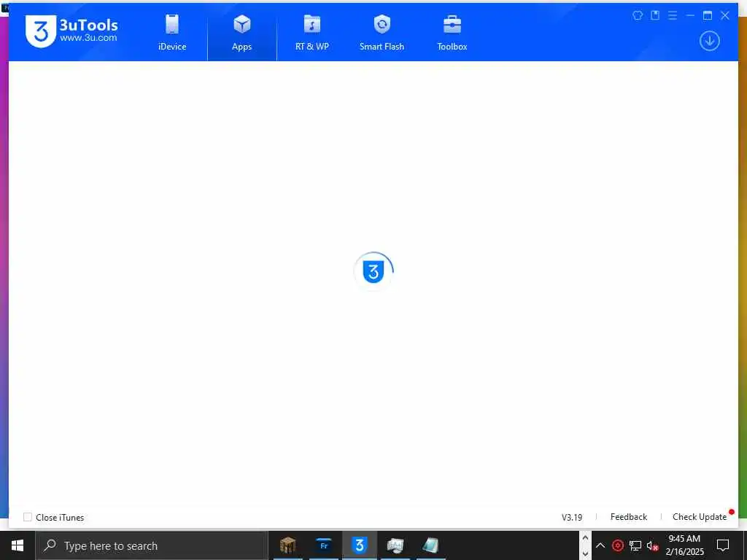The image size is (747, 560).
Task: Focus the Type here to search box
Action: click(x=152, y=545)
